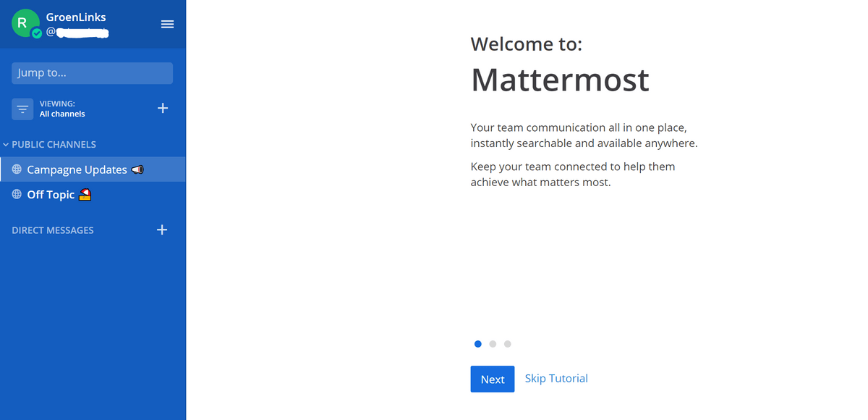Image resolution: width=868 pixels, height=420 pixels.
Task: Select the second tutorial page dot
Action: click(493, 344)
